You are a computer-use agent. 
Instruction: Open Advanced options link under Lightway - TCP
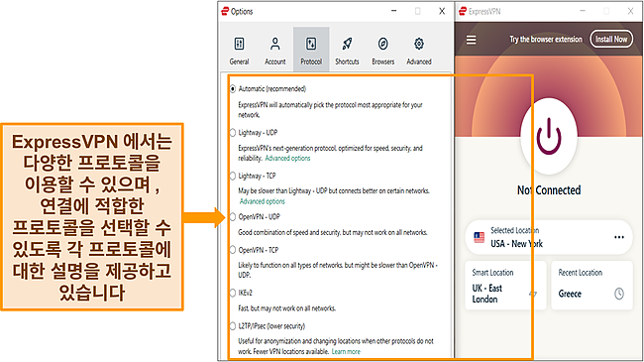pyautogui.click(x=262, y=201)
